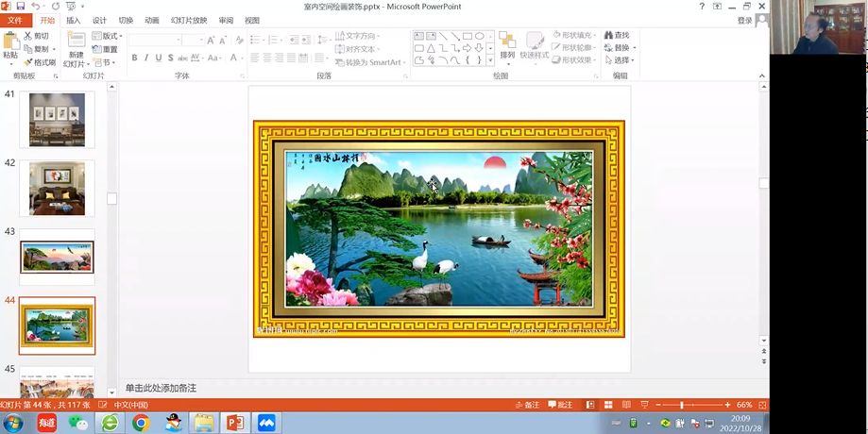Switch to the 幻灯片放映 tab
This screenshot has width=868, height=434.
pos(189,20)
